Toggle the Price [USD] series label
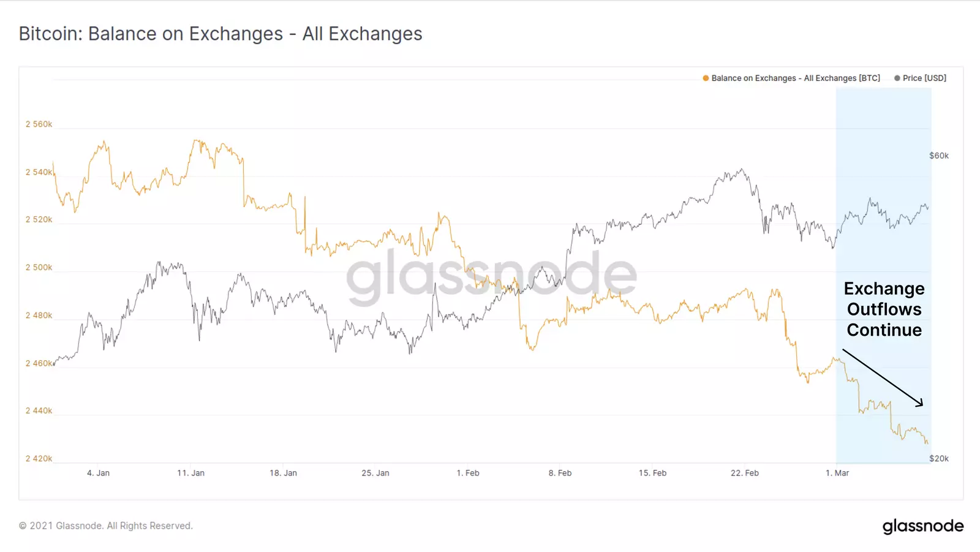980x552 pixels. (924, 78)
